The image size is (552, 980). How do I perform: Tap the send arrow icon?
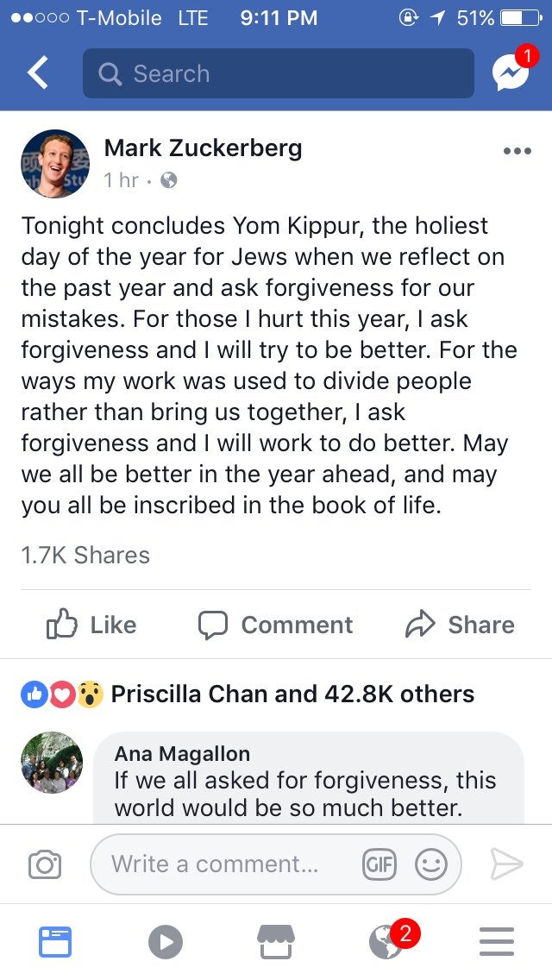pos(506,864)
